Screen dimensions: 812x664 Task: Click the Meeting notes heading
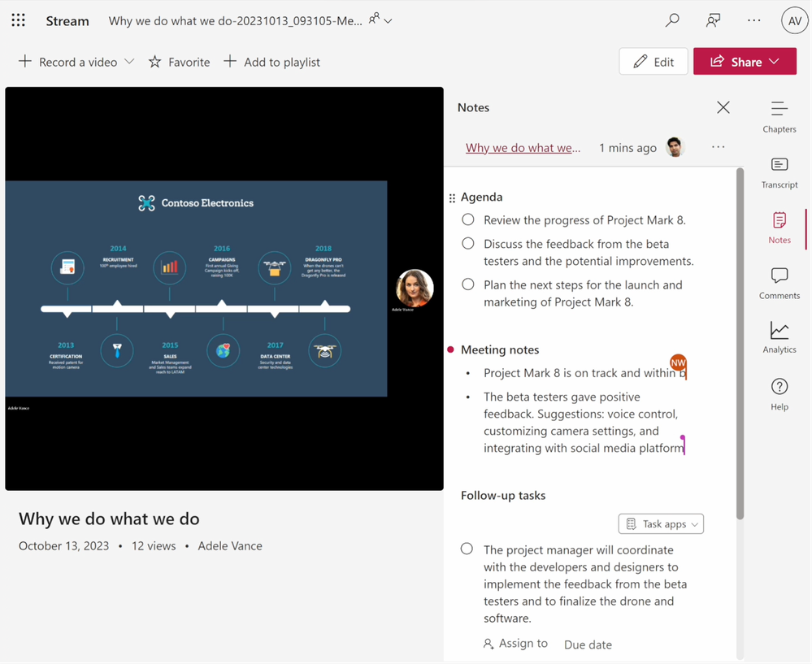pyautogui.click(x=500, y=350)
